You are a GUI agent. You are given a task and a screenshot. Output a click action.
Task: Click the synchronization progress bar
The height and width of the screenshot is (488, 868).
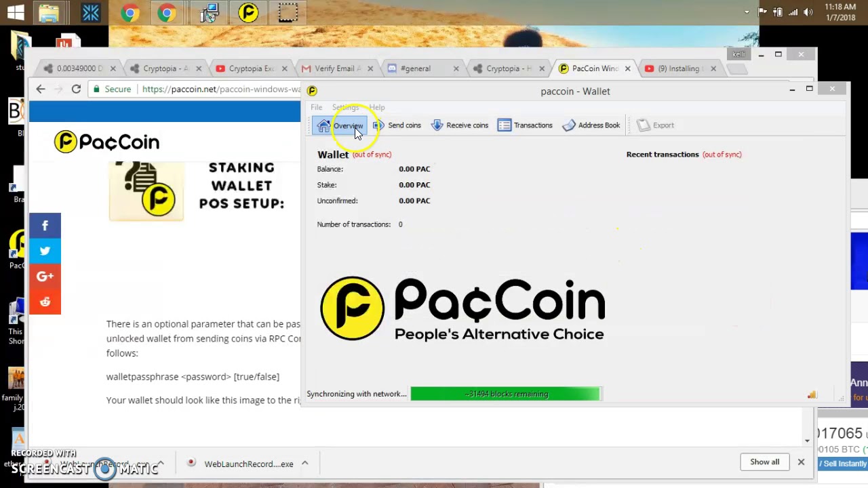point(505,394)
